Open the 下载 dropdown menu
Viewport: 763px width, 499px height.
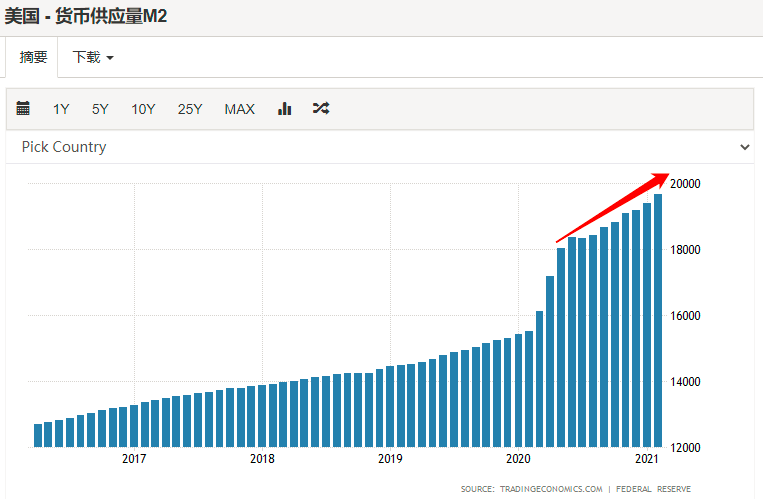[93, 57]
